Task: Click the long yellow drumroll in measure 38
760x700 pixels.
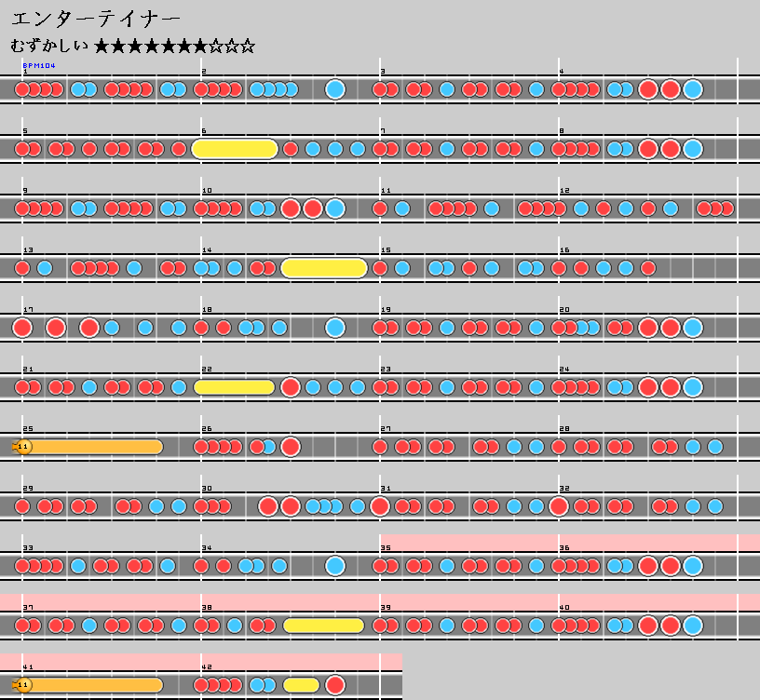Action: coord(323,626)
